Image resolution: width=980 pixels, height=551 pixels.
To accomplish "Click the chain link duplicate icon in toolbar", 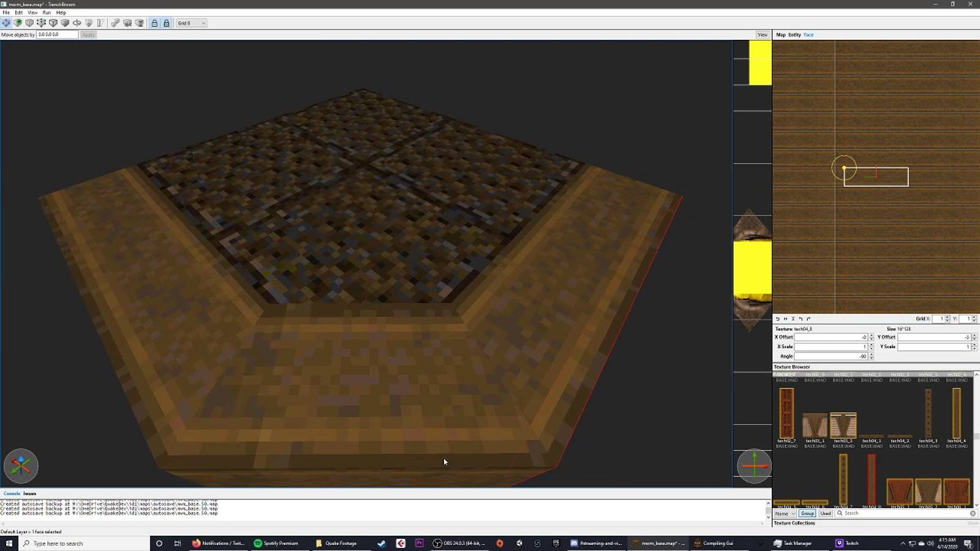I will click(x=115, y=23).
